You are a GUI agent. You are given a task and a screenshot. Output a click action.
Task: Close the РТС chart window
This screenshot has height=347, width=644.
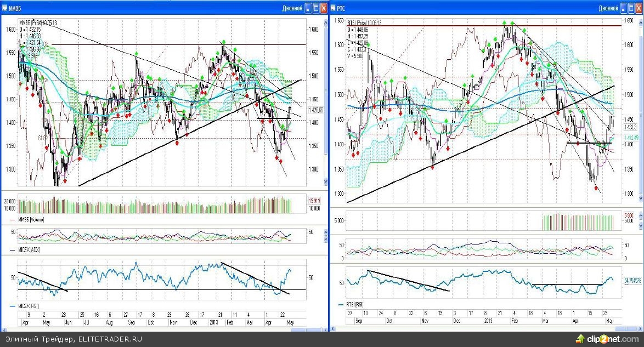tap(639, 8)
